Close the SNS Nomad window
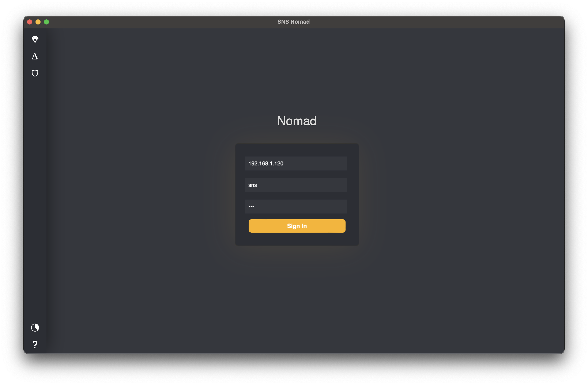The image size is (588, 385). [x=30, y=22]
